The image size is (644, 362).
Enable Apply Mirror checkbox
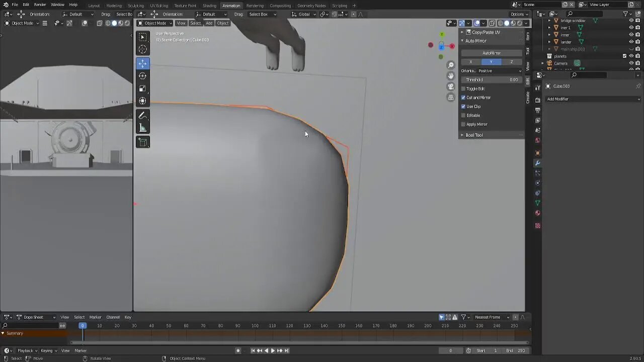[x=463, y=124]
